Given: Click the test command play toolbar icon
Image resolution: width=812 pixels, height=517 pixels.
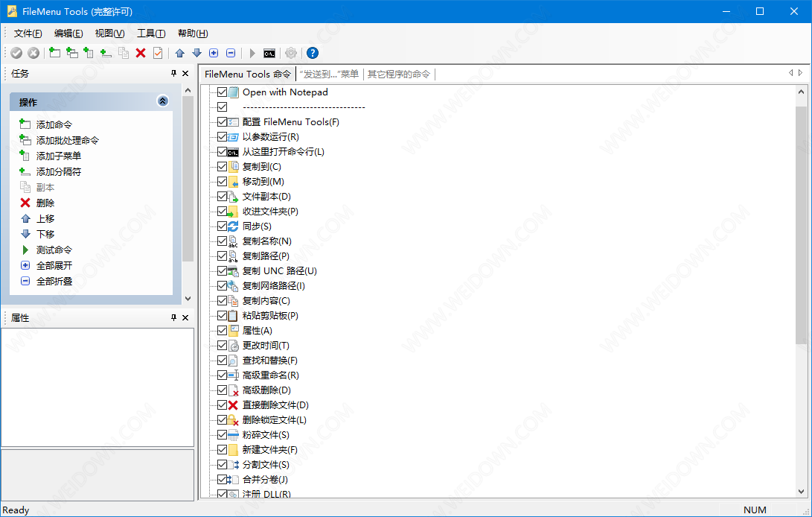Looking at the screenshot, I should tap(252, 53).
